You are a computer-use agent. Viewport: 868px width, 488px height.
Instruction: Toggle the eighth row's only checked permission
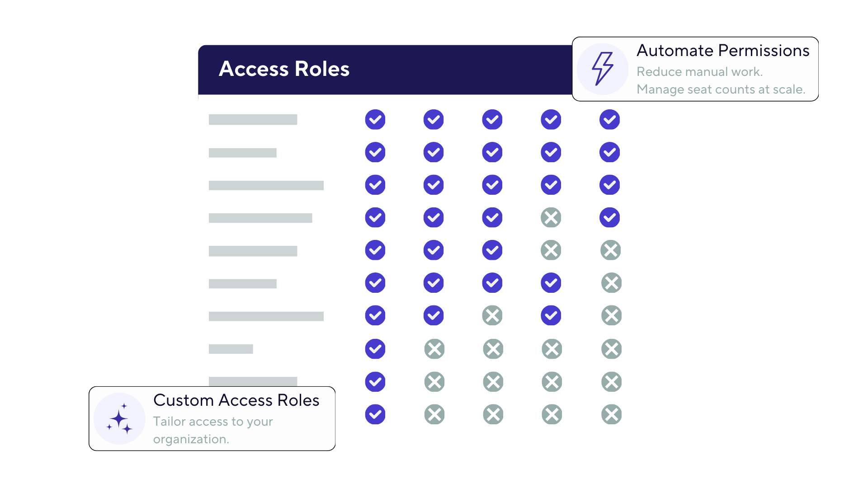pyautogui.click(x=375, y=349)
